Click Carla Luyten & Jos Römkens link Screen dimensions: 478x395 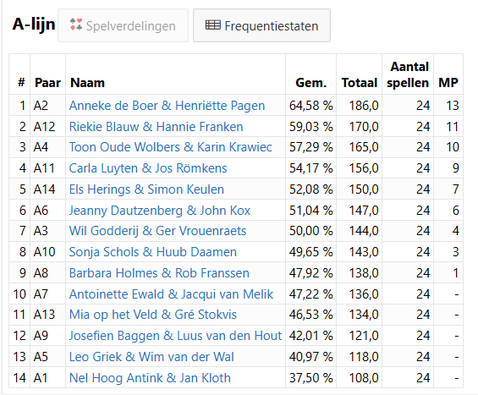coord(148,168)
